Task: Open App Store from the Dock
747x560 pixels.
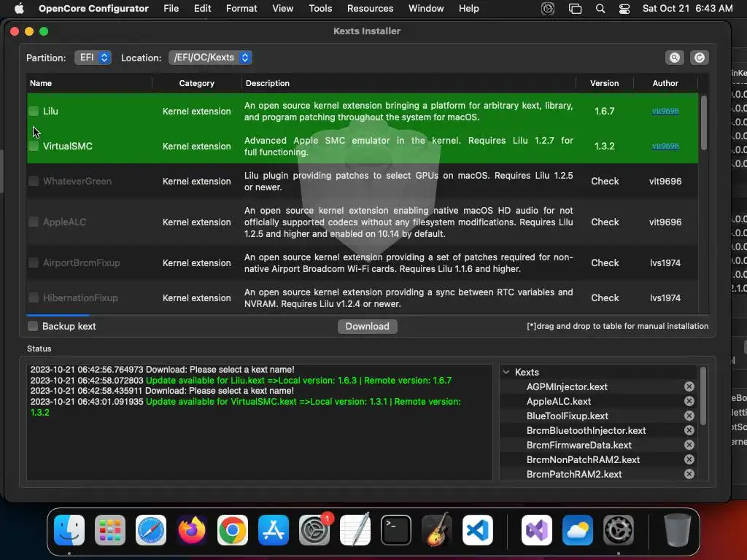Action: (x=274, y=530)
